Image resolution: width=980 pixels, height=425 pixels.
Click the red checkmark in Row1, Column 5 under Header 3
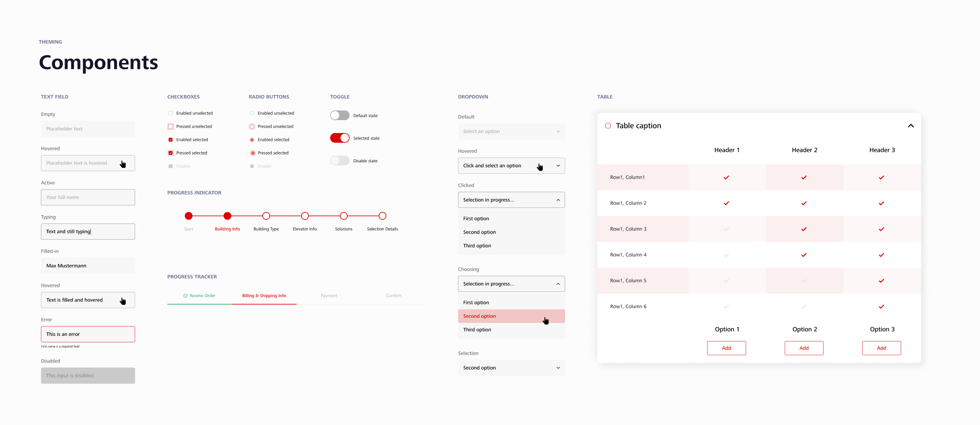coord(881,281)
